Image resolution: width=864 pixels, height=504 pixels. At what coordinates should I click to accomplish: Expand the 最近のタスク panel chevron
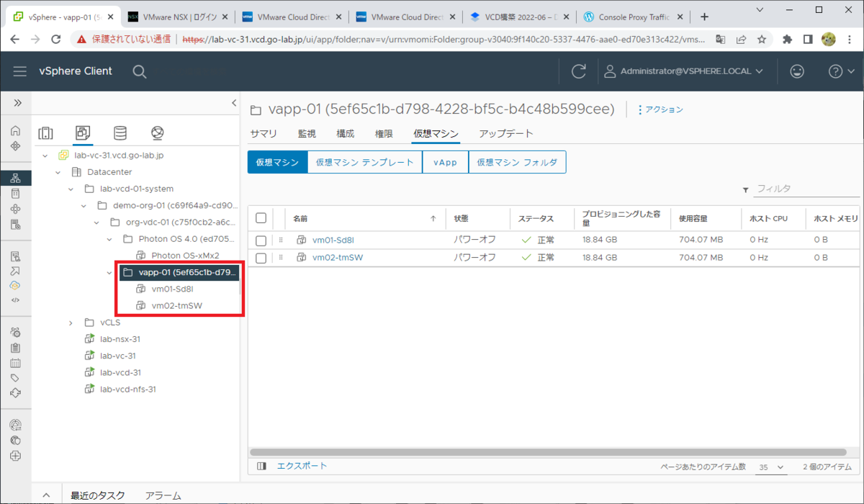46,495
